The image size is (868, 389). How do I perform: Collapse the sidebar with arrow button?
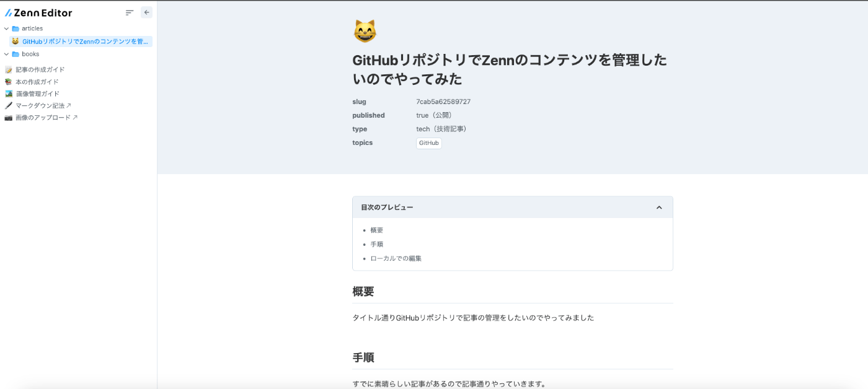click(x=146, y=12)
